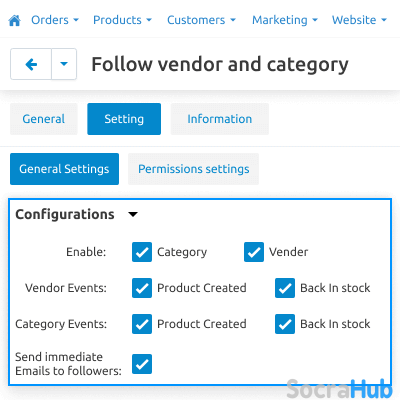
Task: Open the Information tab
Action: [x=220, y=119]
